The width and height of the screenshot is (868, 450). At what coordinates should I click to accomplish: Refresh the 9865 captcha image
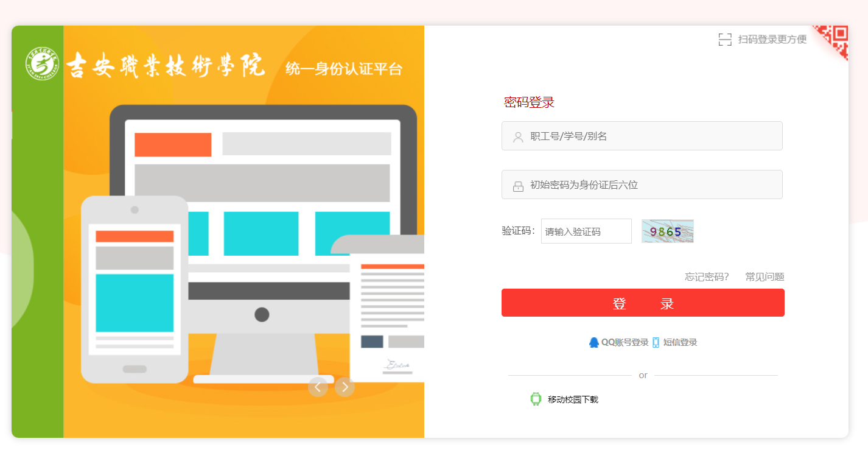tap(668, 231)
